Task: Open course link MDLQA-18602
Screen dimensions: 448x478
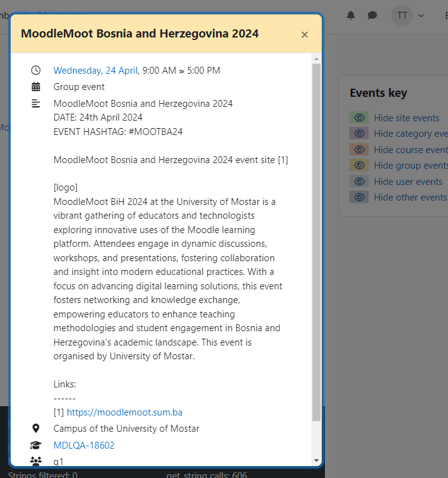Action: (x=84, y=446)
